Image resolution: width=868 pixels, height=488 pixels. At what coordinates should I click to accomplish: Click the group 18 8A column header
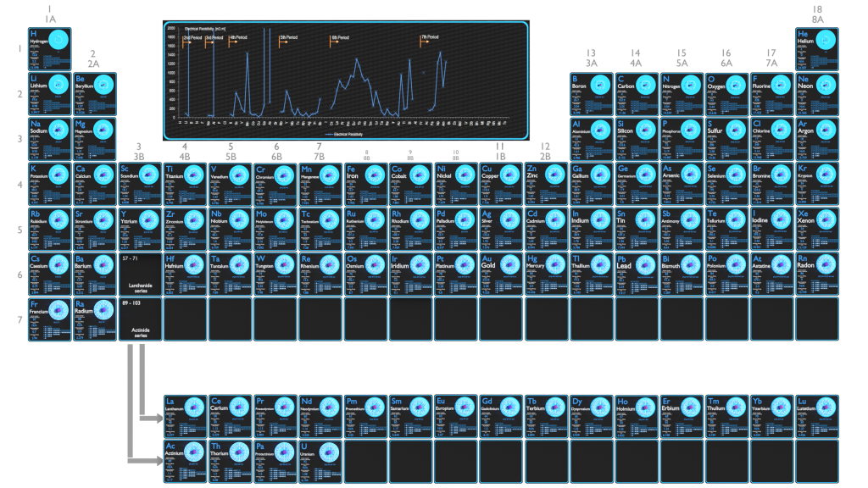817,14
